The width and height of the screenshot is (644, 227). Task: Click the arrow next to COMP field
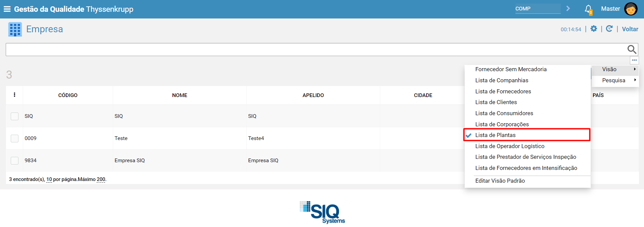[x=568, y=8]
